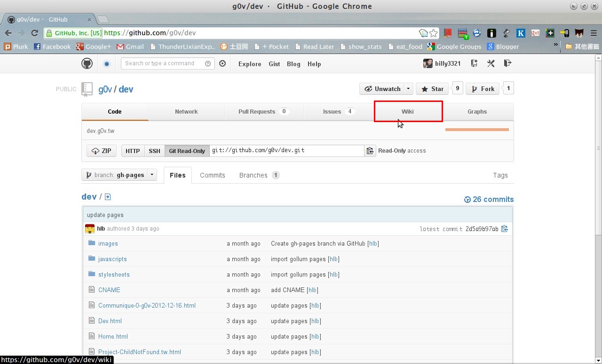Switch to the Pull Requests tab
This screenshot has height=364, width=602.
(264, 112)
